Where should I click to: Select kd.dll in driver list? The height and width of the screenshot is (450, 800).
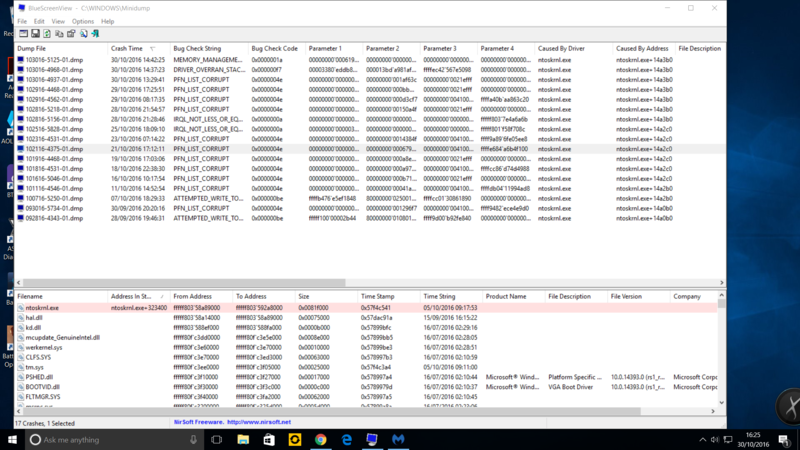33,328
